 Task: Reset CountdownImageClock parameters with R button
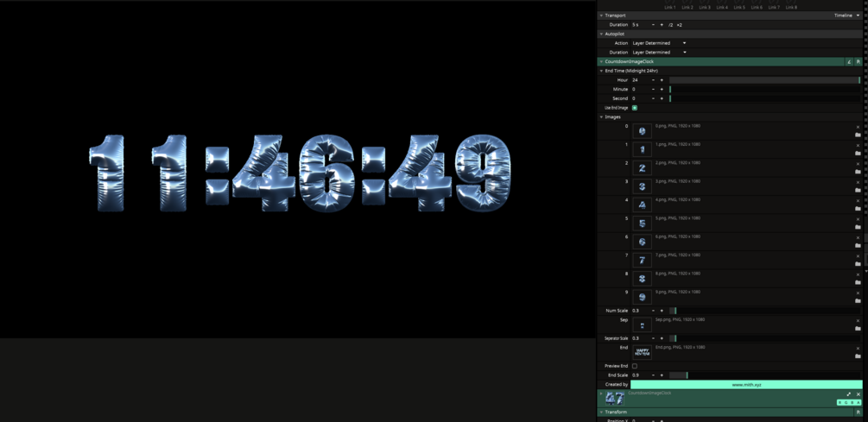click(x=858, y=62)
